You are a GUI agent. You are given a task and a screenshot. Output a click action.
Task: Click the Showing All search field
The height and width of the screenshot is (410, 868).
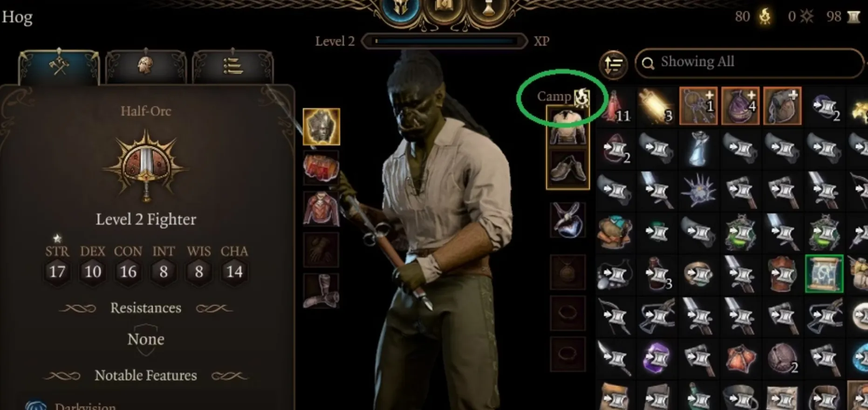click(x=749, y=62)
